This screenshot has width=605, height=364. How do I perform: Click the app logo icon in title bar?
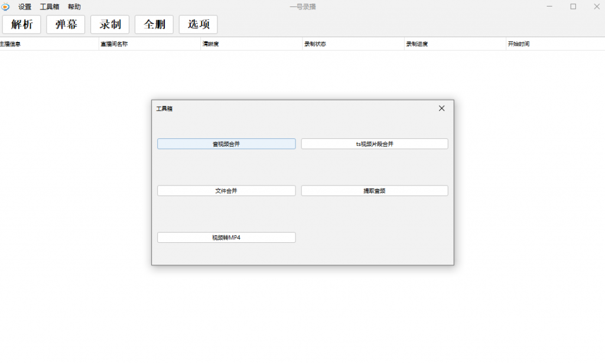click(x=6, y=6)
